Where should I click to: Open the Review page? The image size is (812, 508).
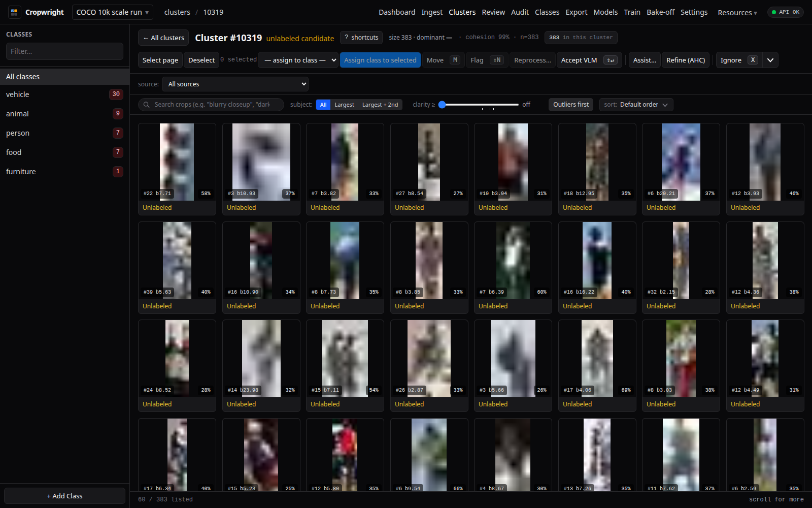click(493, 12)
